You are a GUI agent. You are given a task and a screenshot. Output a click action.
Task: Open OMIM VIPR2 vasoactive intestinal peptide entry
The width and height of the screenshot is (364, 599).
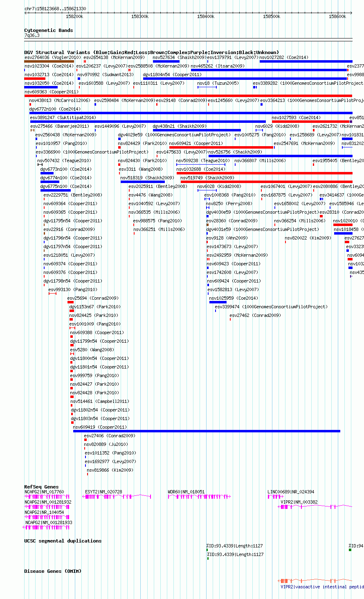[x=322, y=587]
